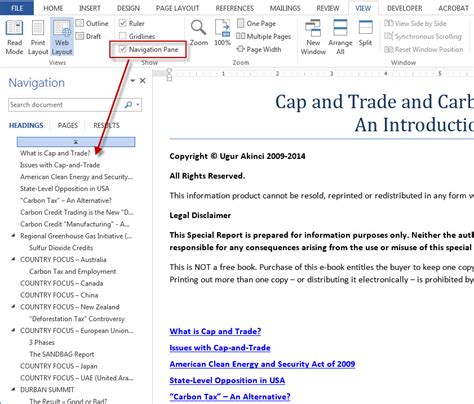Click the indent marker on the ruler

coord(169,75)
